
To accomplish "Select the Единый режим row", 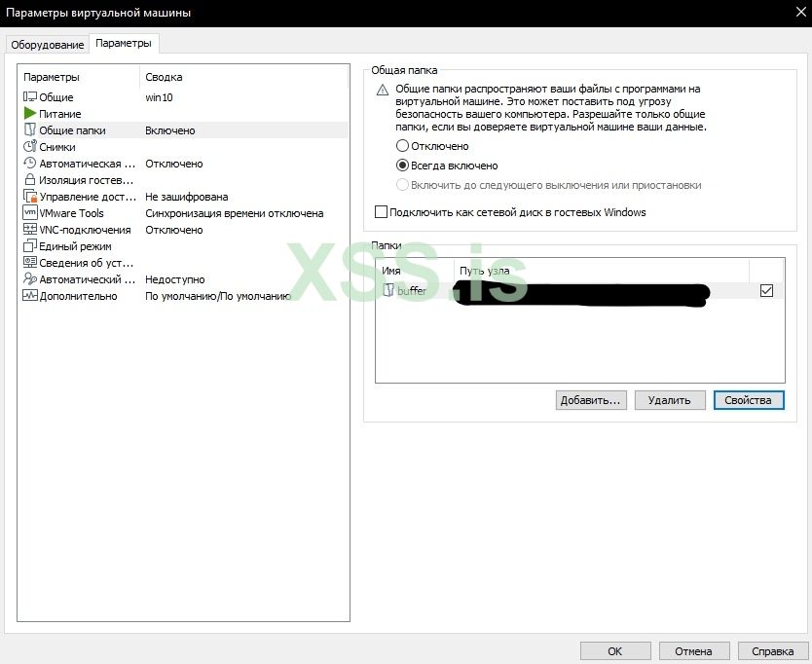I will (x=183, y=246).
